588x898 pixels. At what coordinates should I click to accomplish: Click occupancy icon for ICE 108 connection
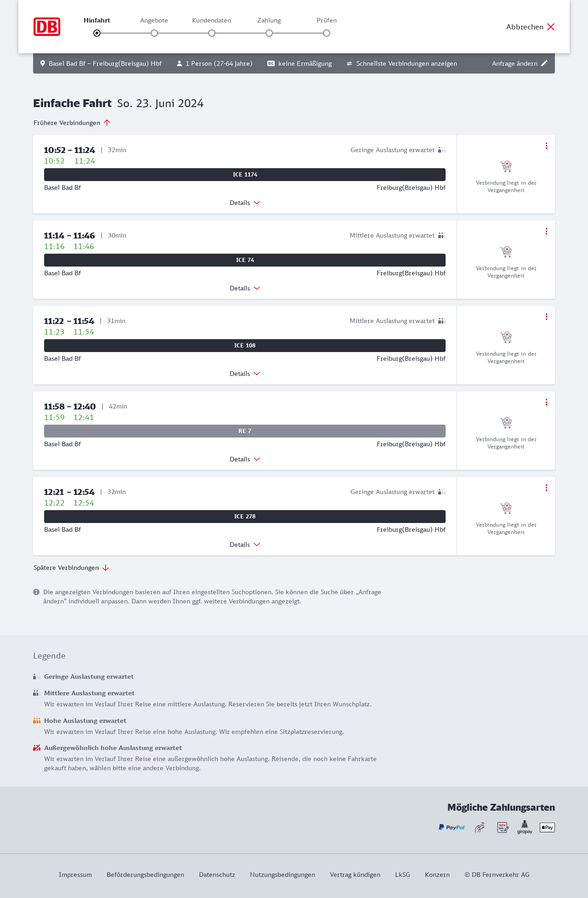pos(442,321)
